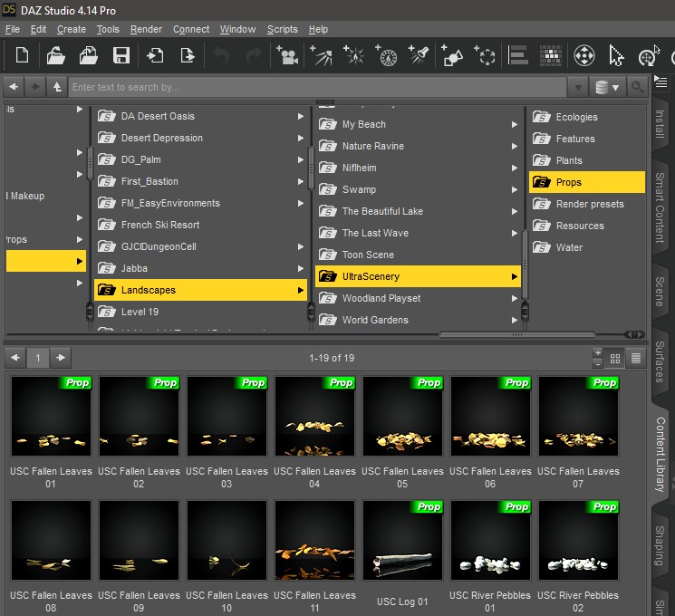Click the Merge file folder icon
The width and height of the screenshot is (675, 616).
pos(89,56)
